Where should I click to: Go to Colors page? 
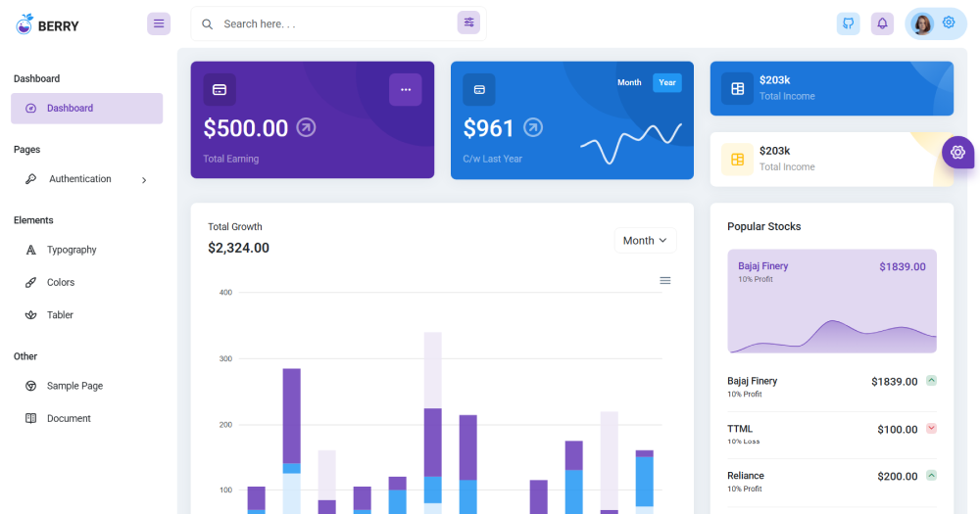pyautogui.click(x=87, y=282)
